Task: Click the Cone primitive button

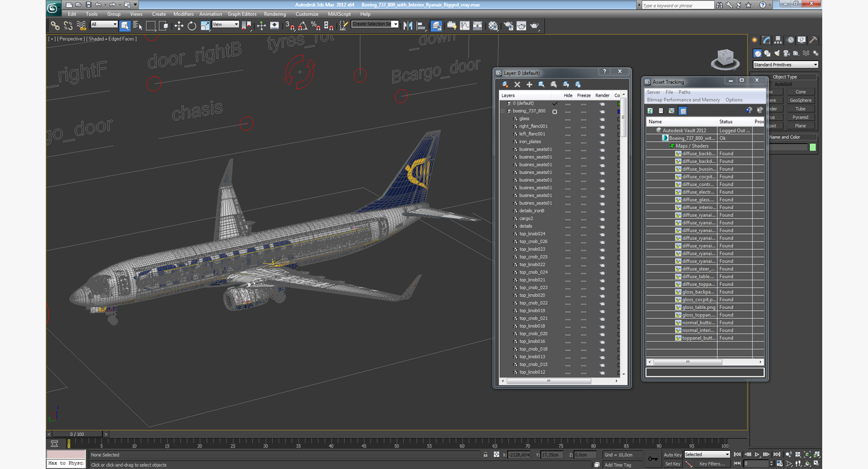Action: 801,92
